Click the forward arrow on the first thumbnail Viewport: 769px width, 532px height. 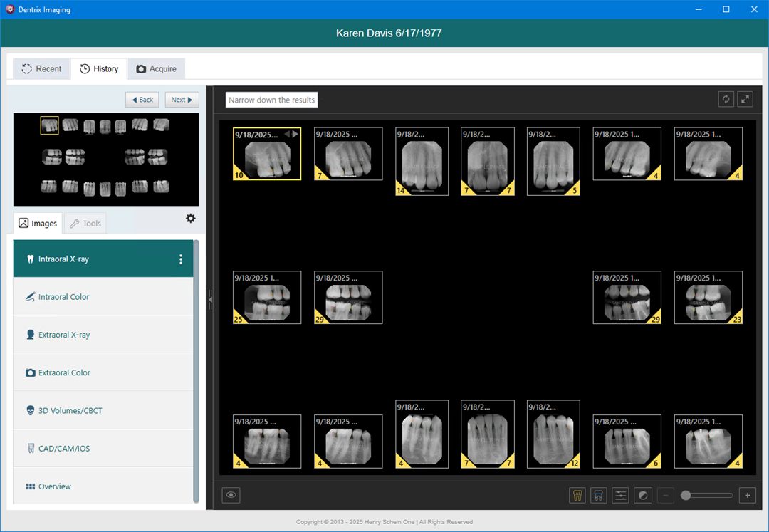point(296,132)
